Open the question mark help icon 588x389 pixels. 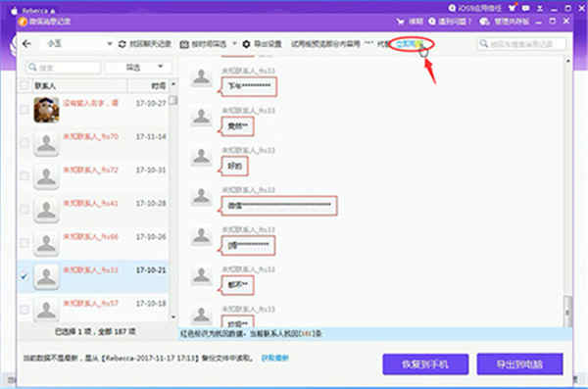[432, 22]
